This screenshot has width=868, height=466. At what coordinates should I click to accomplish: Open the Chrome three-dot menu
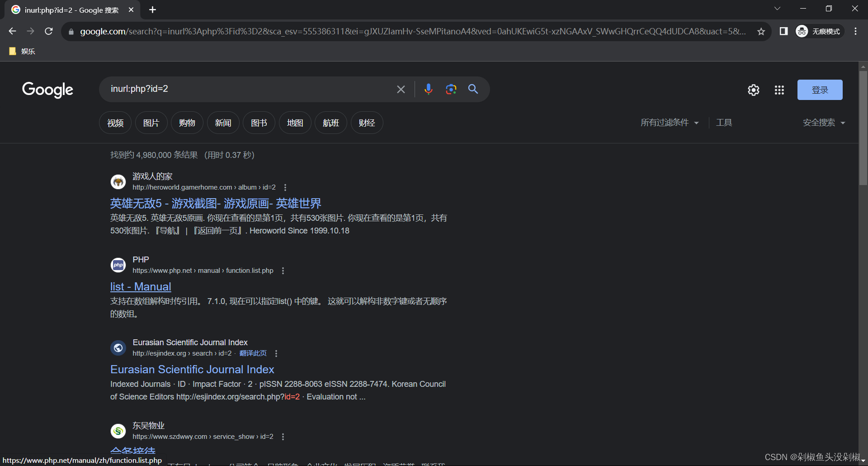click(855, 31)
